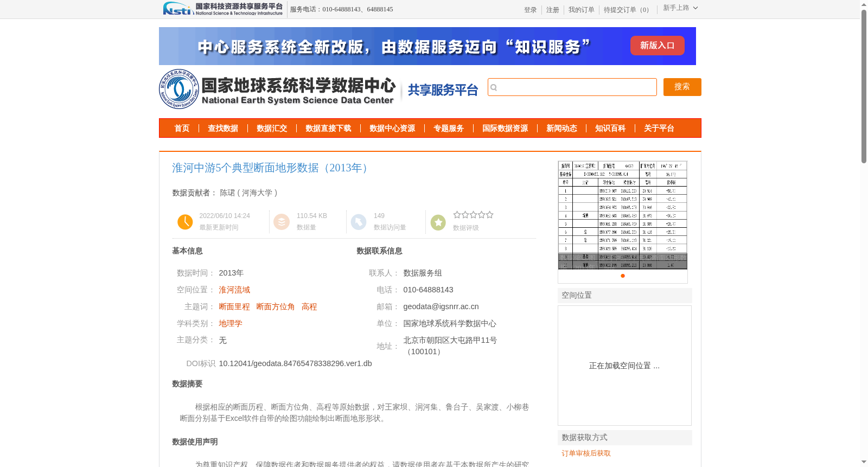Click the 新版入口 button on banner
Viewport: 868px width, 467px height.
coord(657,46)
